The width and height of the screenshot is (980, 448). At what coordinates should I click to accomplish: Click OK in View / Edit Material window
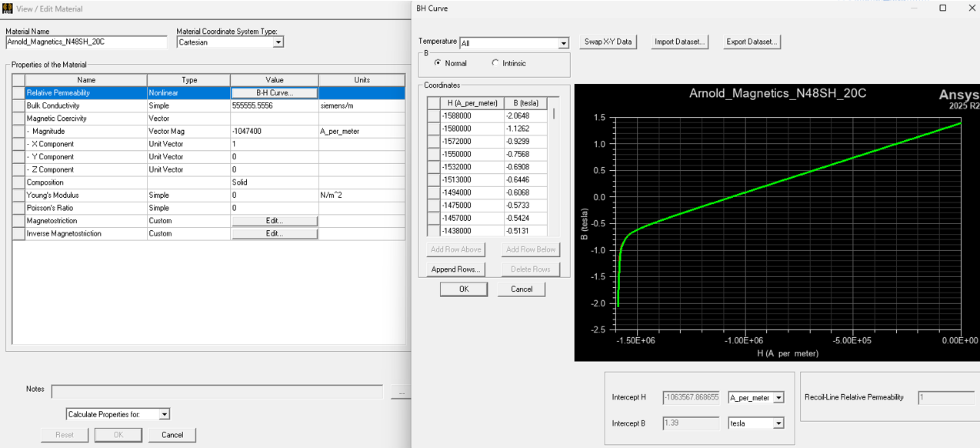coord(118,435)
